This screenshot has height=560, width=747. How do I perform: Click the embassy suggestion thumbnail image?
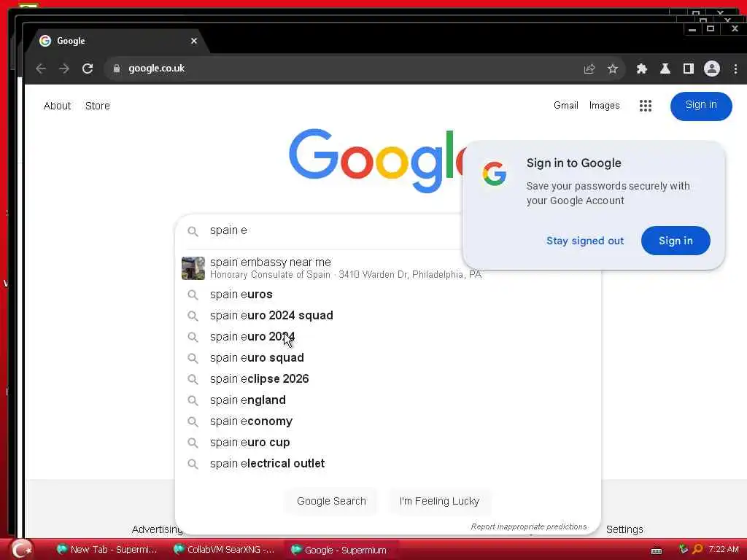(193, 268)
